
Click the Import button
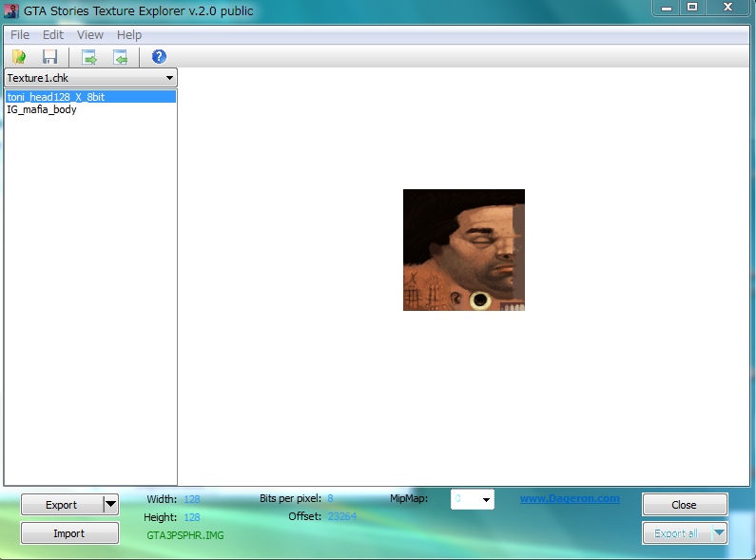coord(69,533)
